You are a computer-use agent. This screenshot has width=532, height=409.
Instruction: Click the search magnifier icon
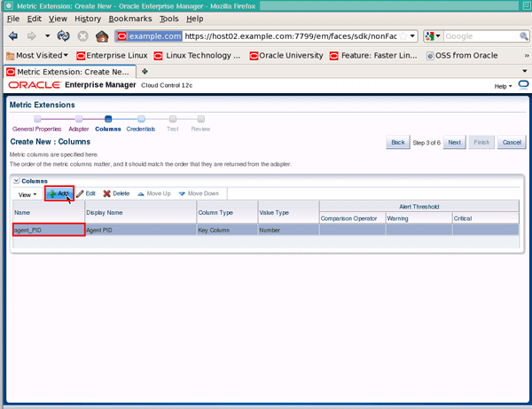(523, 36)
